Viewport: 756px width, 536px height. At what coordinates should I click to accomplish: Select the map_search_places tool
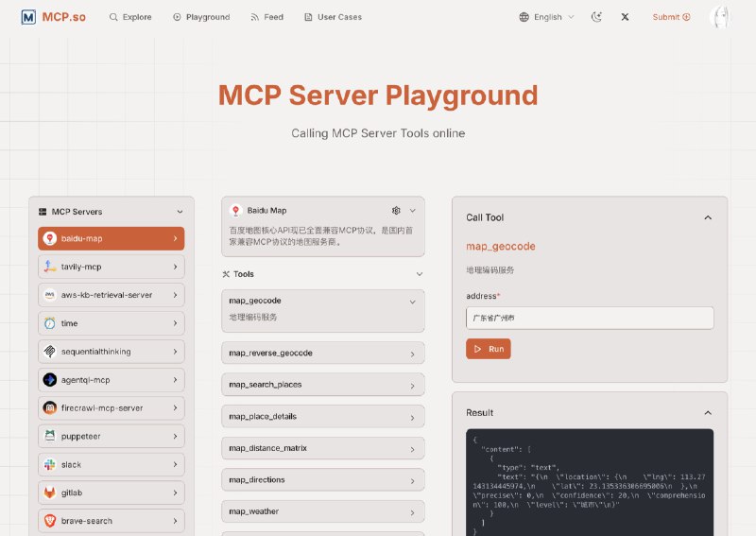(323, 385)
